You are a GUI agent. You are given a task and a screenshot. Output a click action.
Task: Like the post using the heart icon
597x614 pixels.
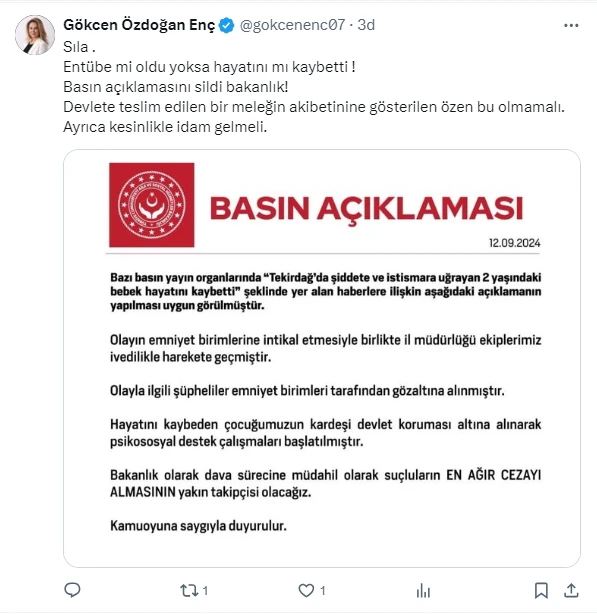click(306, 591)
